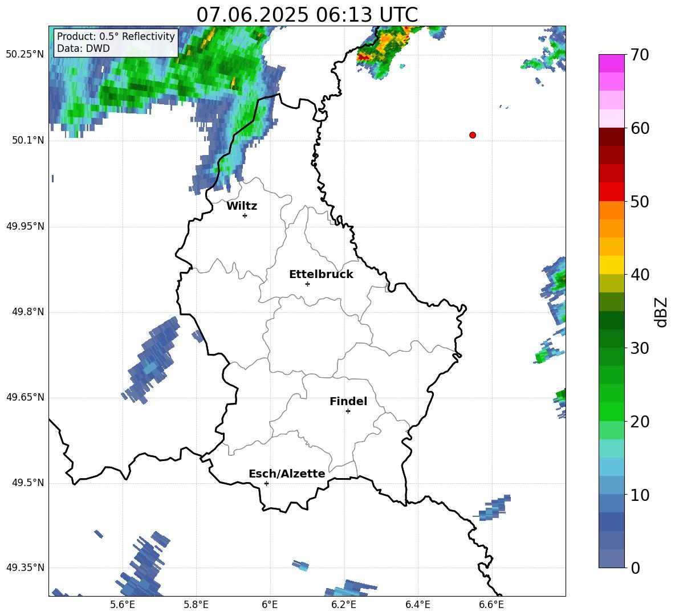Click the dBZ colorbar label
675x616 pixels.
click(x=662, y=312)
